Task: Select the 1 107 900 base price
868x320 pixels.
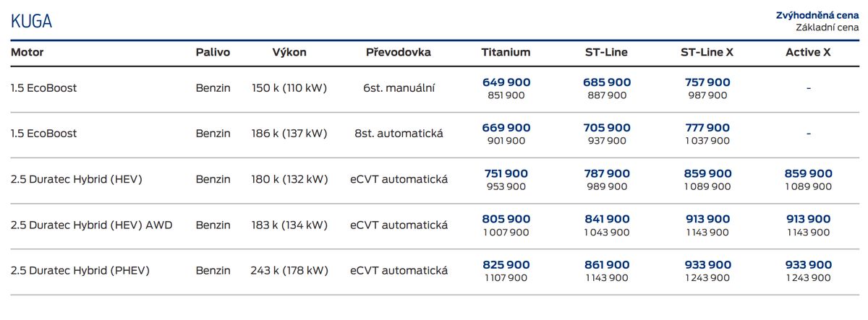Action: [506, 278]
